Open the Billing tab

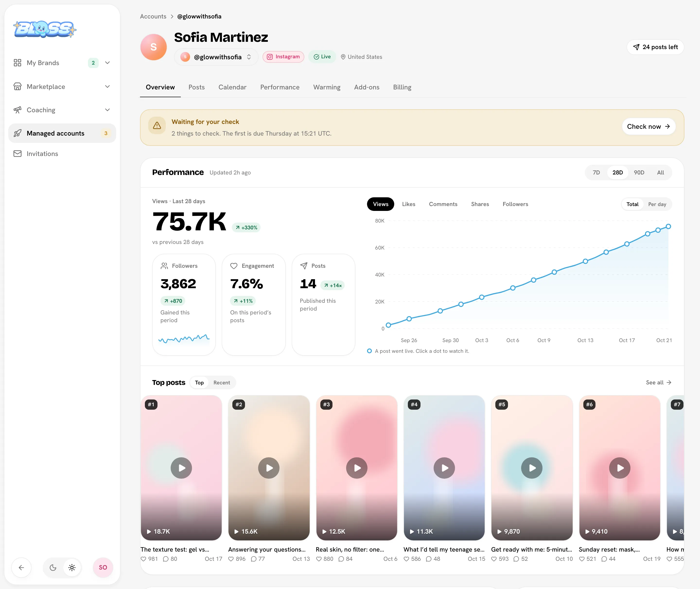402,87
